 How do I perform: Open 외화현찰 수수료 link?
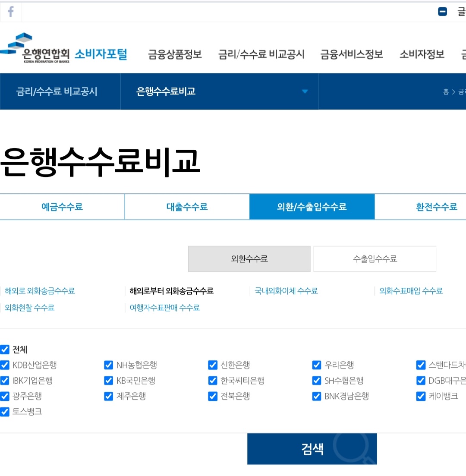point(29,308)
